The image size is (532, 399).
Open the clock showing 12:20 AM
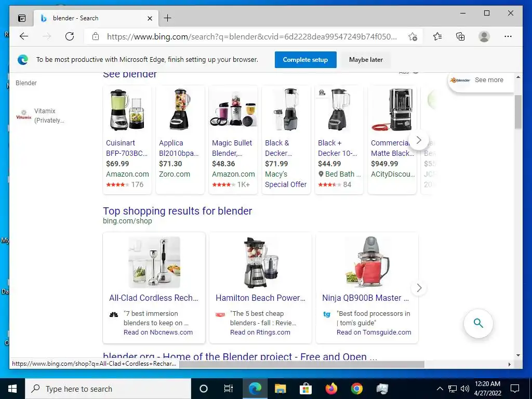click(x=487, y=389)
